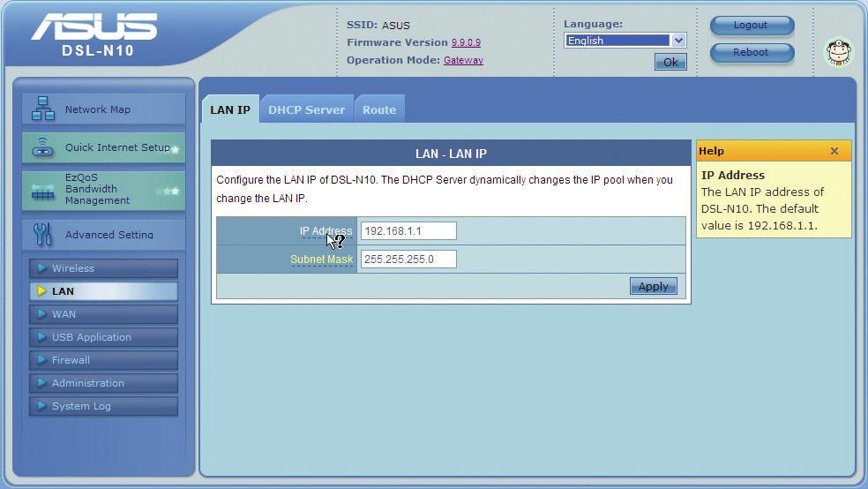The width and height of the screenshot is (868, 489).
Task: Click the arrow icon next to System Log
Action: pos(41,406)
